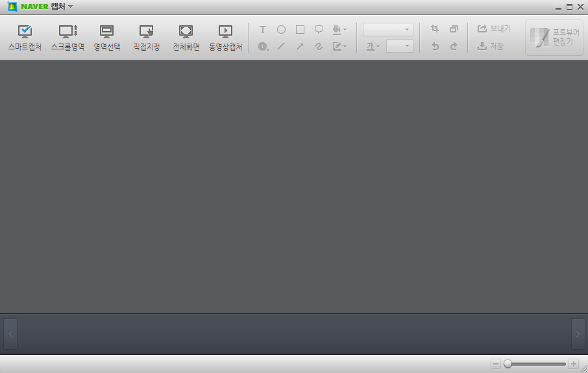The image size is (588, 373).
Task: Click the crop tool icon
Action: pos(435,29)
